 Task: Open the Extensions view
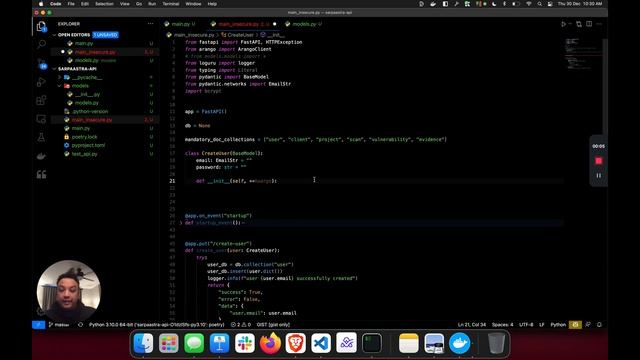pos(41,100)
